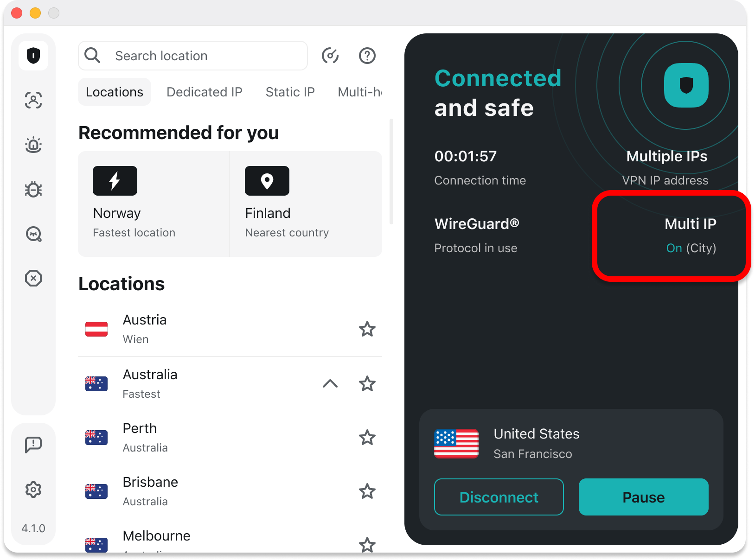Click the Disconnect button
The height and width of the screenshot is (560, 755).
[x=499, y=497]
